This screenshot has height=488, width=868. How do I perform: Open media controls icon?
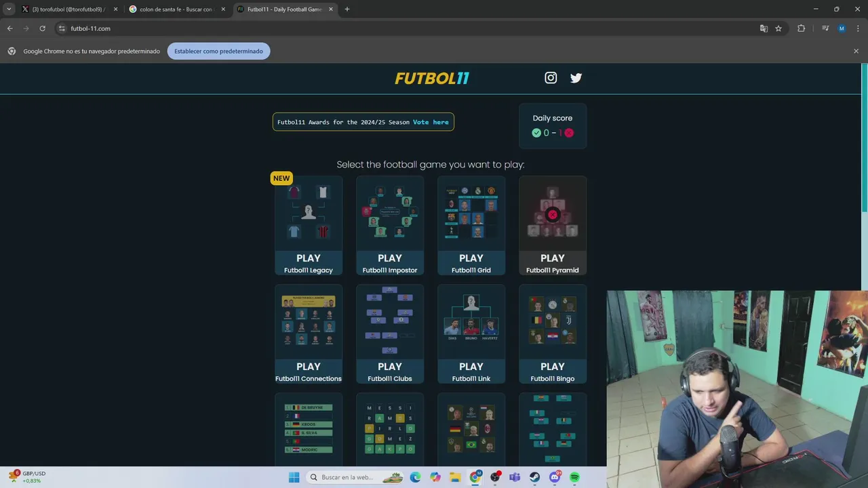point(825,28)
